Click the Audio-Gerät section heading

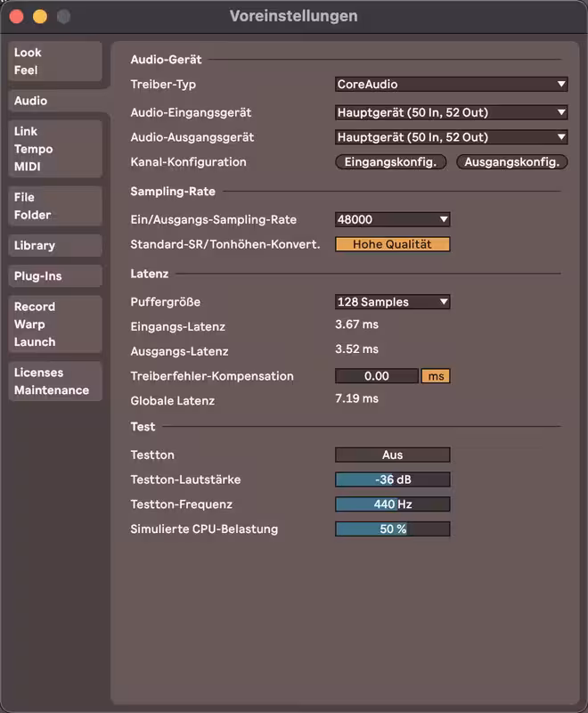click(x=166, y=60)
